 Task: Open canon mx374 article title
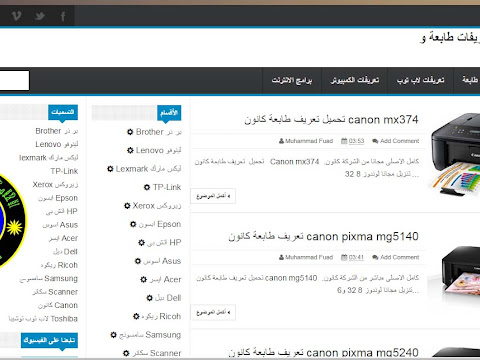click(x=331, y=119)
